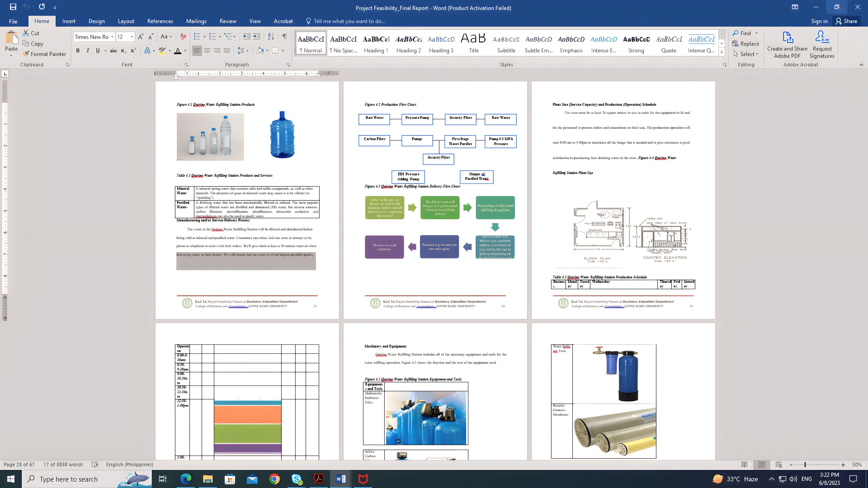This screenshot has width=868, height=488.
Task: Click the Find button
Action: pyautogui.click(x=742, y=33)
